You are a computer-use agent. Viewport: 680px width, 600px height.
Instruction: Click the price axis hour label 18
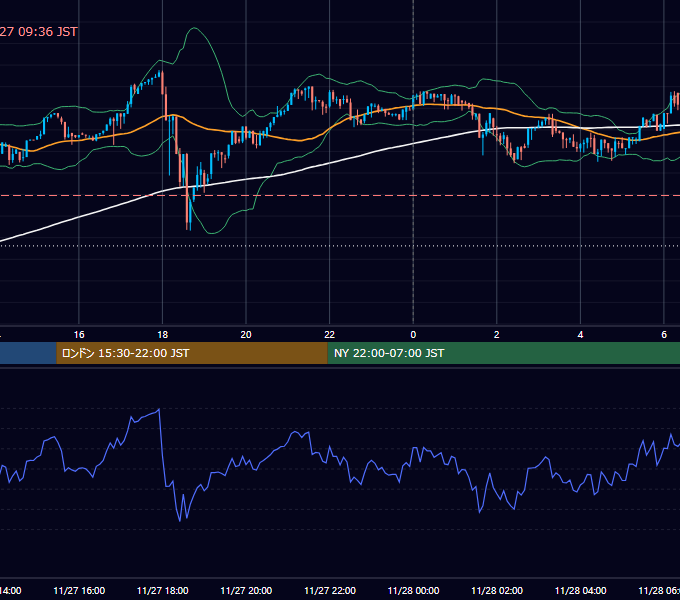tap(163, 334)
